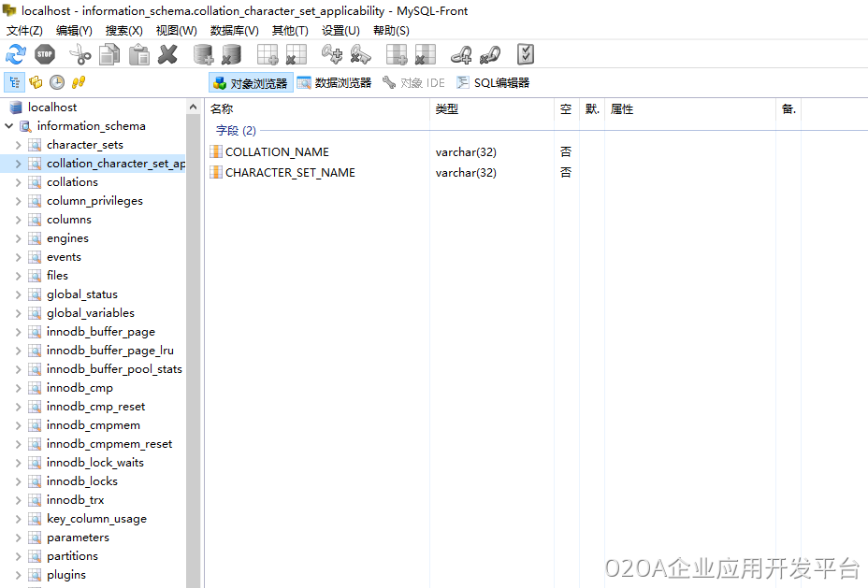This screenshot has width=868, height=588.
Task: Click the X Delete icon in toolbar
Action: (167, 55)
